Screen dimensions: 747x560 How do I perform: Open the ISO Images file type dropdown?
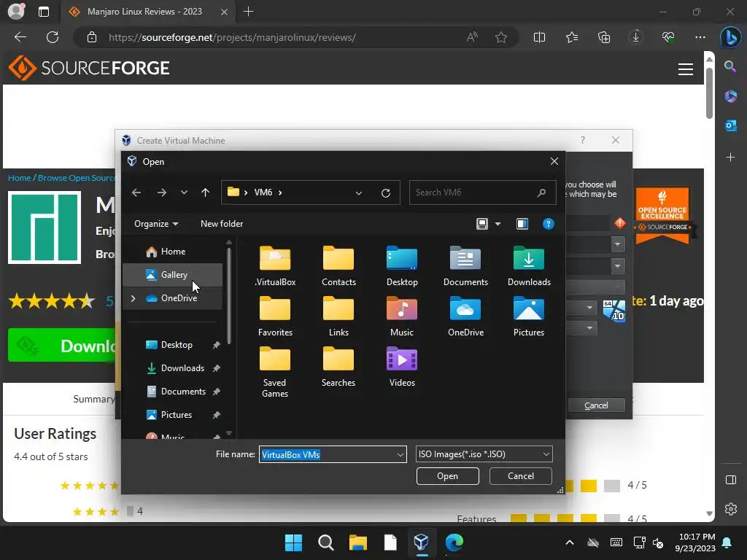click(x=484, y=454)
